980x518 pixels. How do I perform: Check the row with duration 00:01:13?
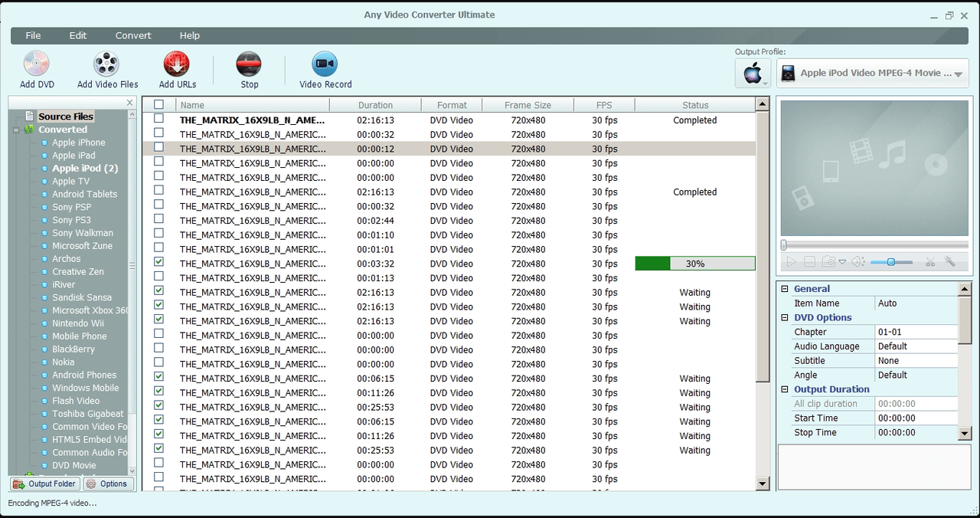click(158, 277)
